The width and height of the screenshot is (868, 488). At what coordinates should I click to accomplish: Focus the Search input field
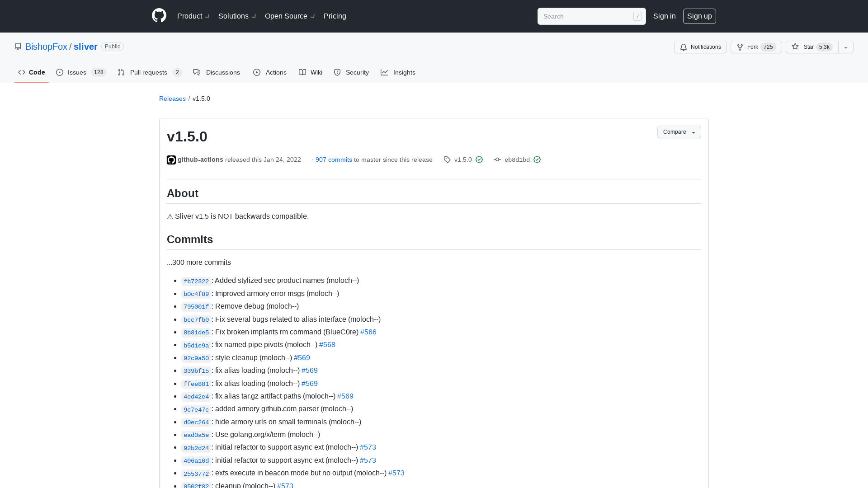[x=591, y=16]
